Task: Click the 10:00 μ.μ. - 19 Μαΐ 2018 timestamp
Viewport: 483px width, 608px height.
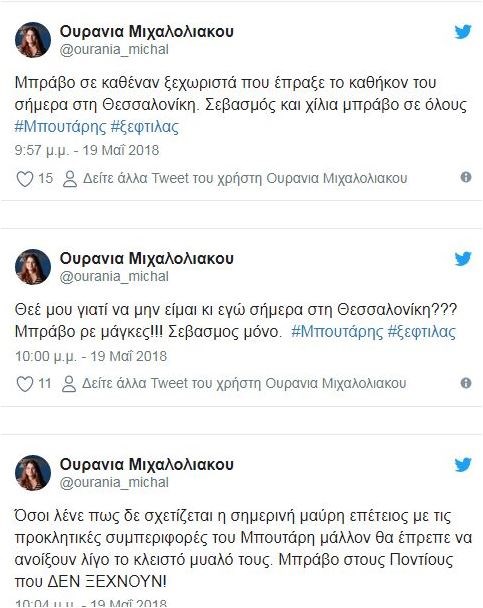Action: click(91, 356)
